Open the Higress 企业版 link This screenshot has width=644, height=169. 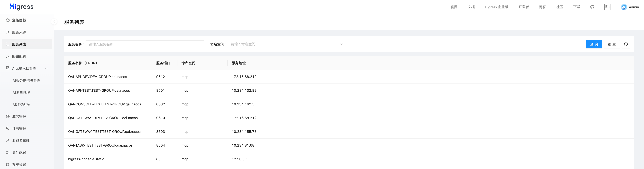[x=496, y=7]
